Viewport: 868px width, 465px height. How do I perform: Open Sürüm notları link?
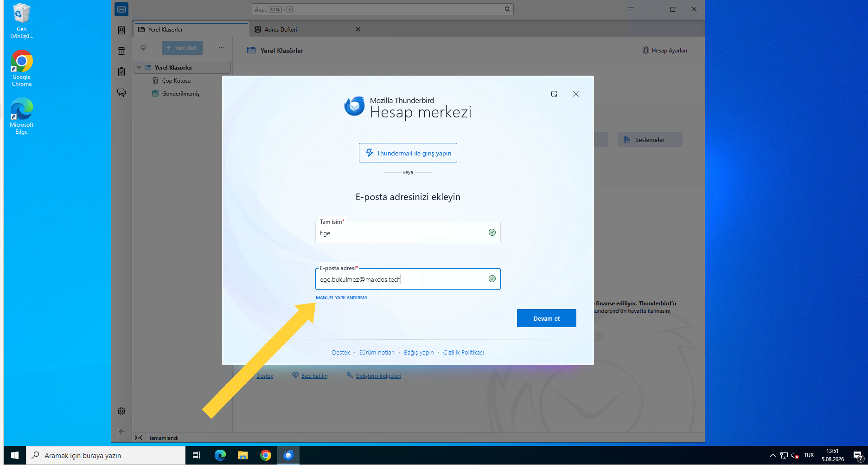click(377, 353)
